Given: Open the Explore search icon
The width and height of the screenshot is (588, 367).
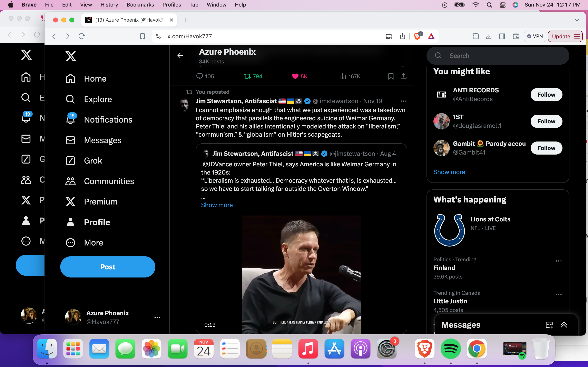Looking at the screenshot, I should (x=70, y=99).
